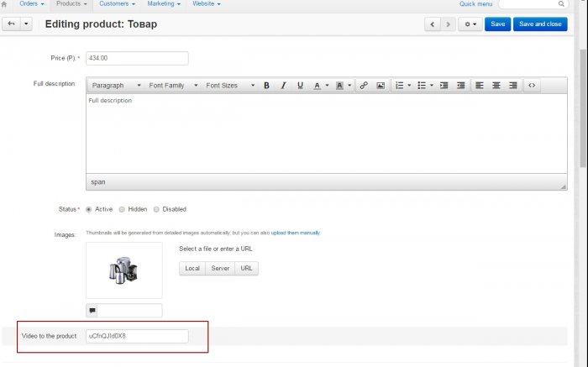
Task: Click the search magnifier icon
Action: (561, 3)
